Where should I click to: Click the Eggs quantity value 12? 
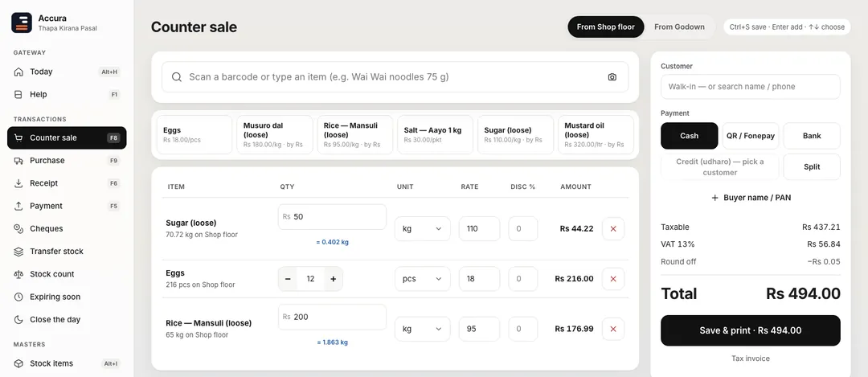(x=310, y=279)
